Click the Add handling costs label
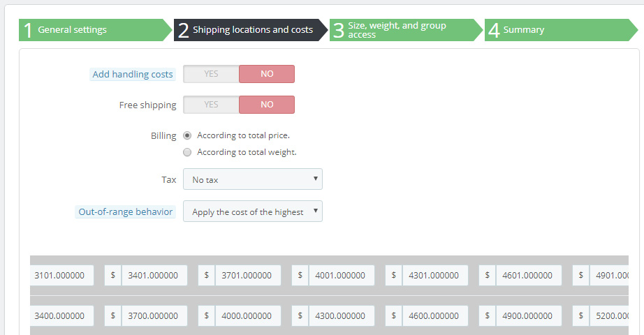This screenshot has height=335, width=644. point(132,75)
